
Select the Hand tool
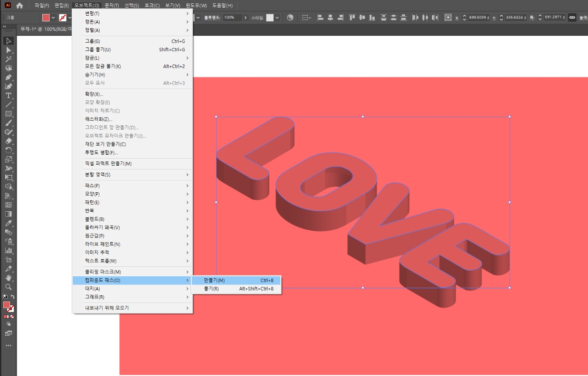(x=9, y=278)
